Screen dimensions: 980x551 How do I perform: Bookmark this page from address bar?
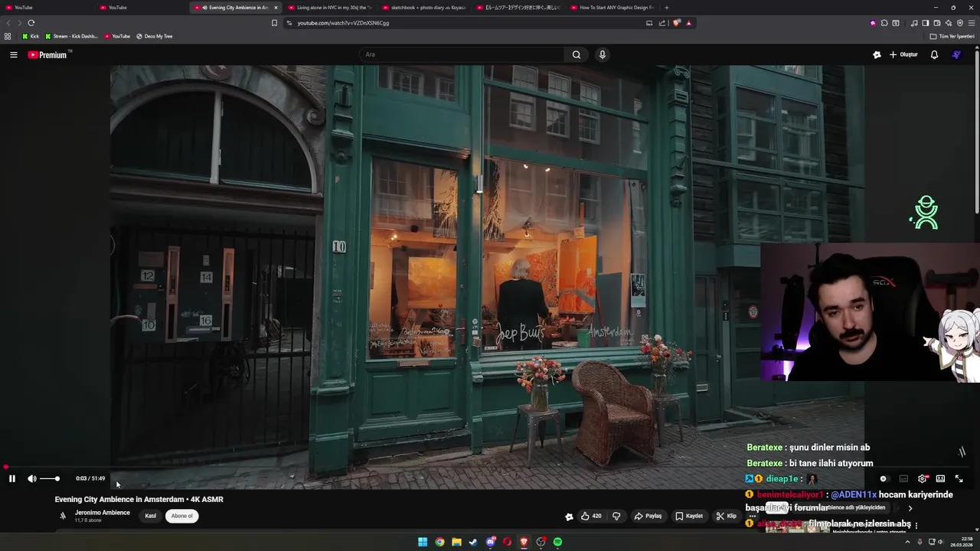pos(275,23)
